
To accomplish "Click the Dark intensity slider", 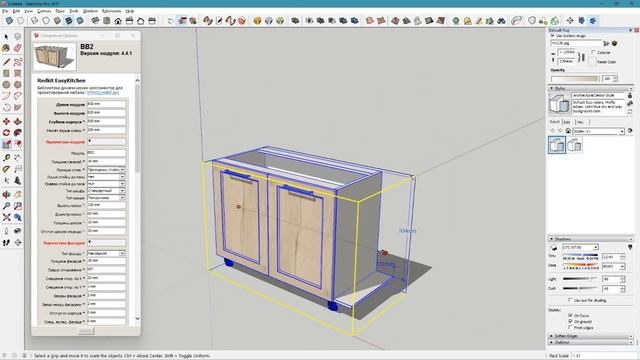I will tap(580, 288).
